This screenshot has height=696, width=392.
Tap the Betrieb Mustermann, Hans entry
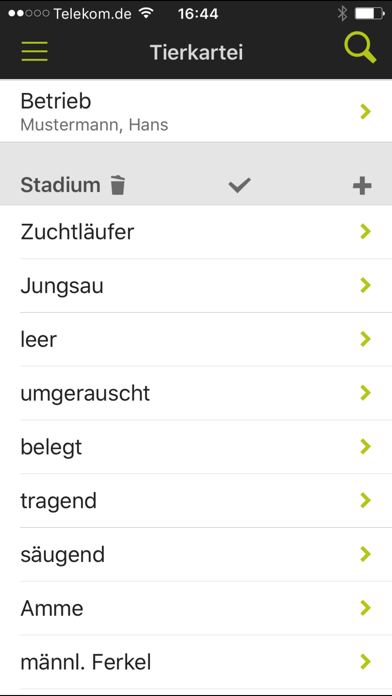click(196, 111)
